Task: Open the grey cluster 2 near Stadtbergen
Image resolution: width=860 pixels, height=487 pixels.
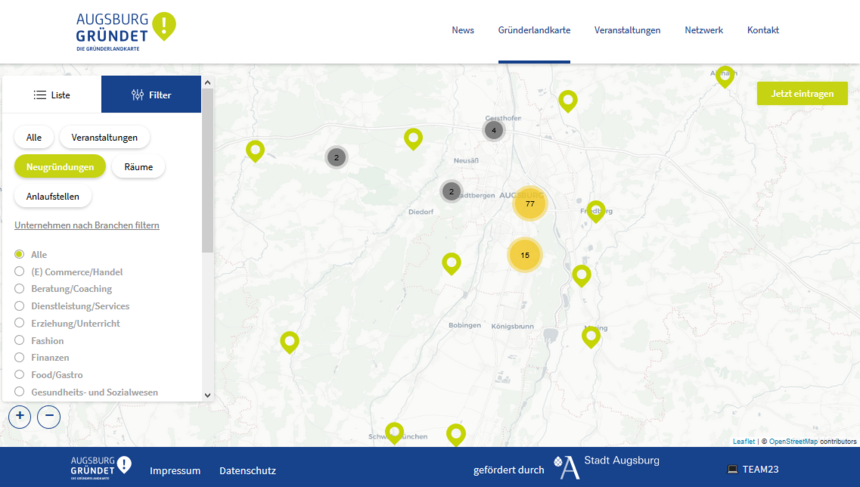Action: 451,191
